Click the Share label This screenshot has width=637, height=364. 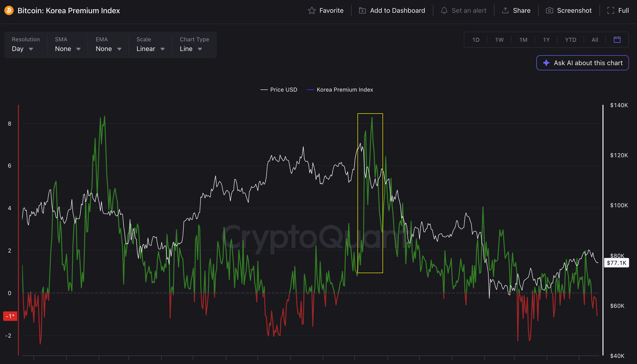pos(522,10)
